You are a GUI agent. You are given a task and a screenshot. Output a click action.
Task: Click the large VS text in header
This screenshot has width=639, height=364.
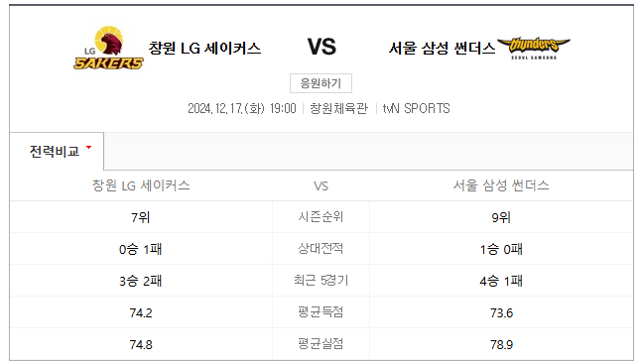[321, 47]
